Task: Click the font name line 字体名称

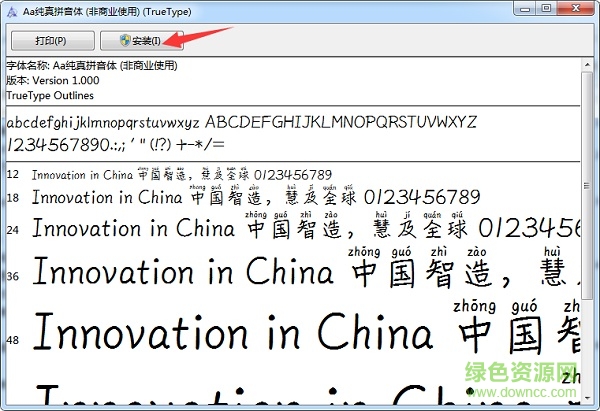Action: pos(92,65)
